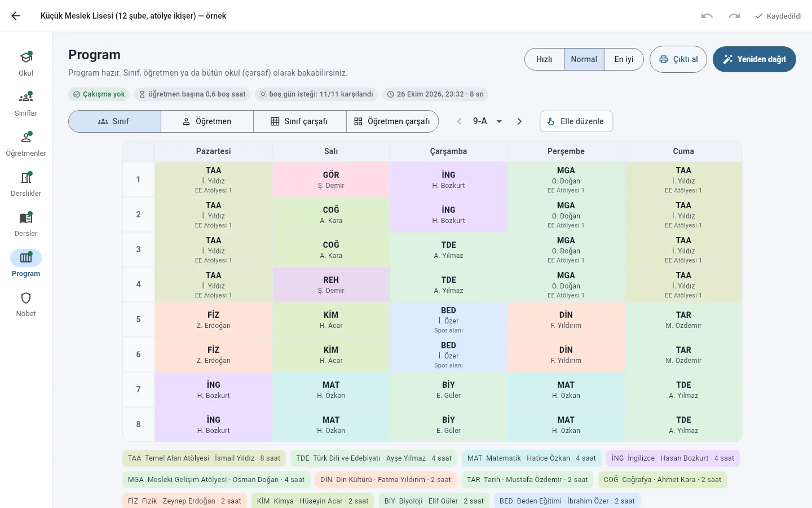Click the Perşembe column header

pos(566,151)
